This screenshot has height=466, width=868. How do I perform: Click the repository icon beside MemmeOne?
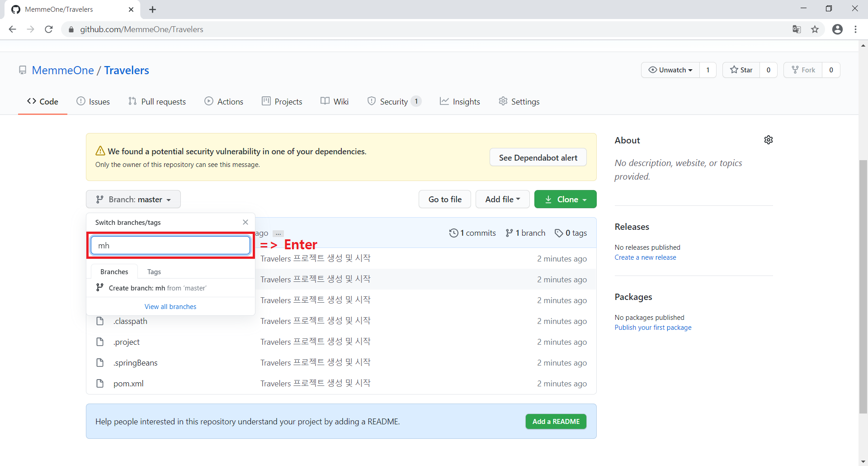coord(22,70)
